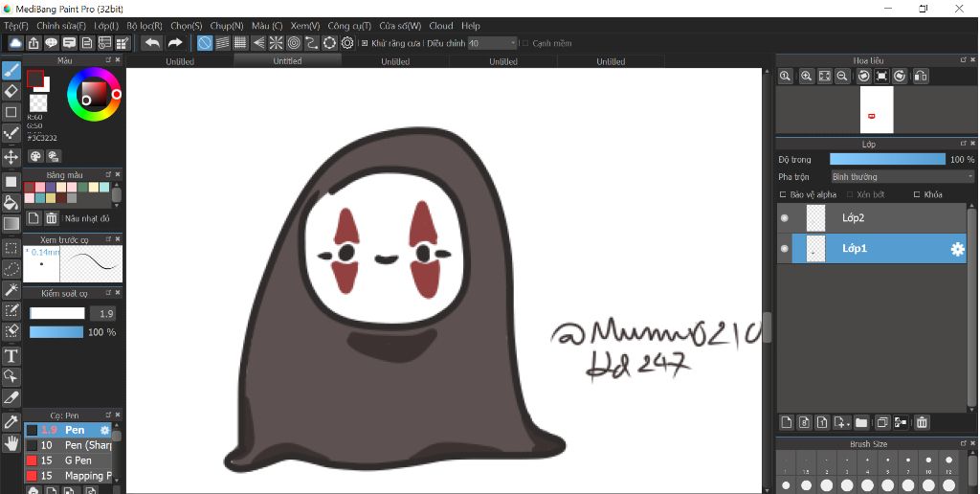The height and width of the screenshot is (494, 980).
Task: Choose the Eyedropper tool
Action: point(11,422)
